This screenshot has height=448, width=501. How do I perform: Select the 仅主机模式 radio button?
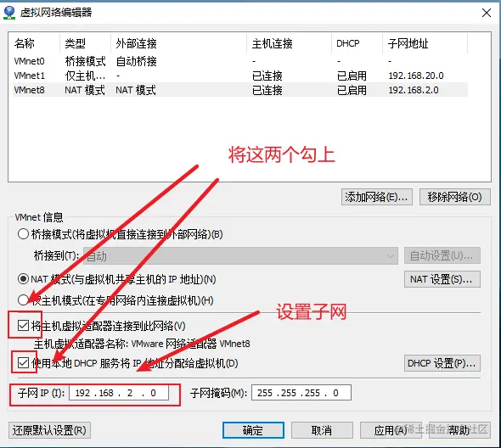[x=23, y=300]
